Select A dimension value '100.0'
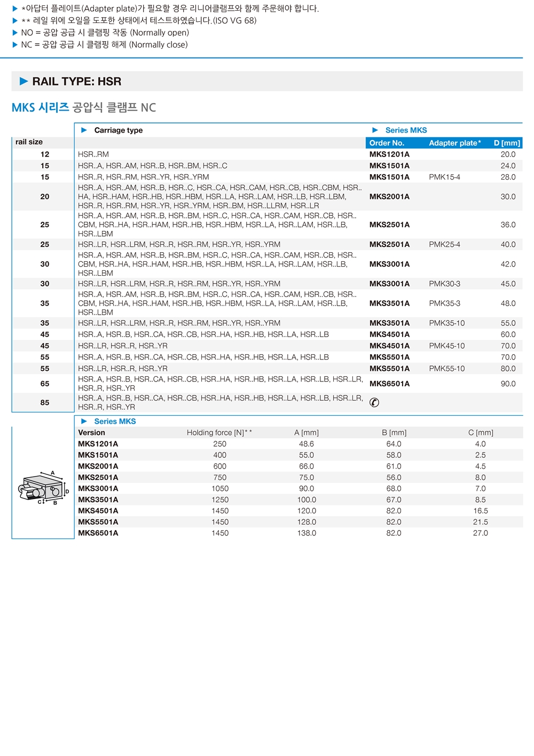Viewport: 534px width, 756px height. click(307, 500)
